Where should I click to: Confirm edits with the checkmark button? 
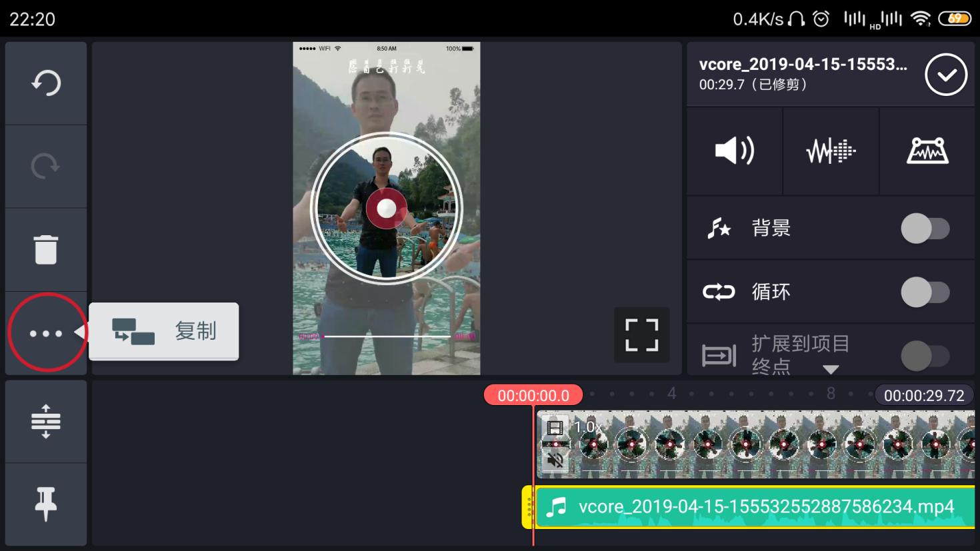(x=947, y=75)
